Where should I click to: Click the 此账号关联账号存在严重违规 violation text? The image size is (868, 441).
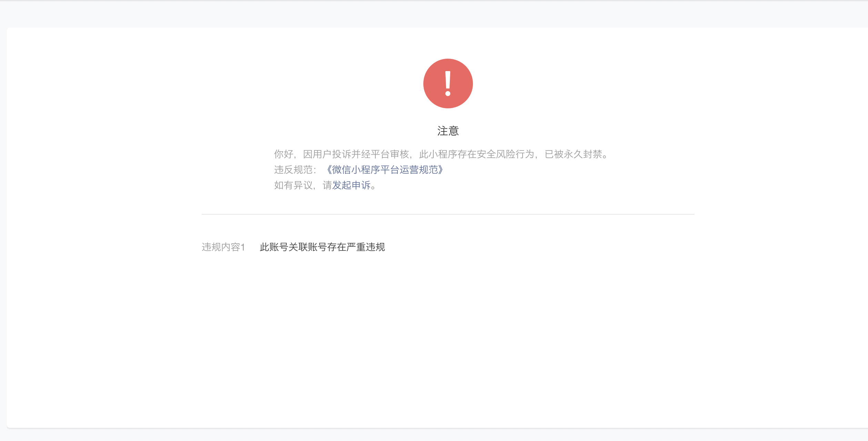tap(322, 247)
